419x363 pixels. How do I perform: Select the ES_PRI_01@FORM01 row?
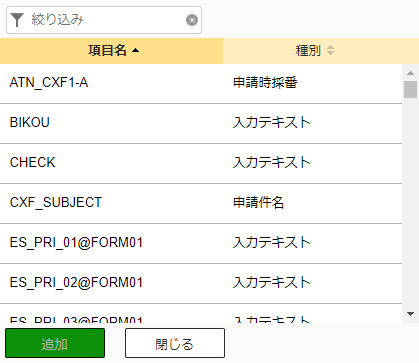pos(201,243)
